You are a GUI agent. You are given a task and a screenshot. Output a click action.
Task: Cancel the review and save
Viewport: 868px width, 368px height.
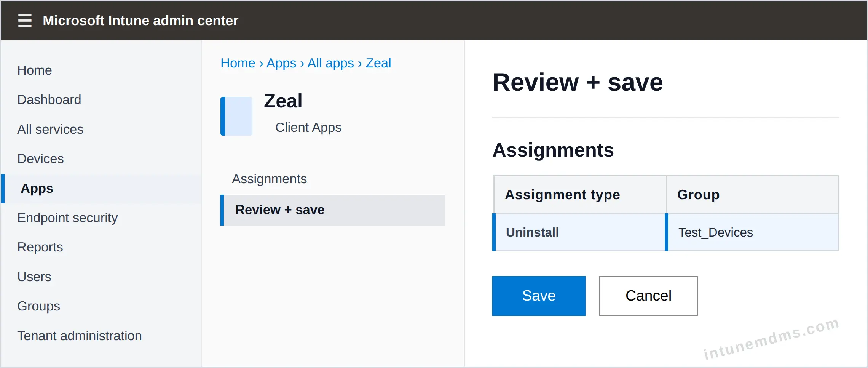pyautogui.click(x=648, y=296)
